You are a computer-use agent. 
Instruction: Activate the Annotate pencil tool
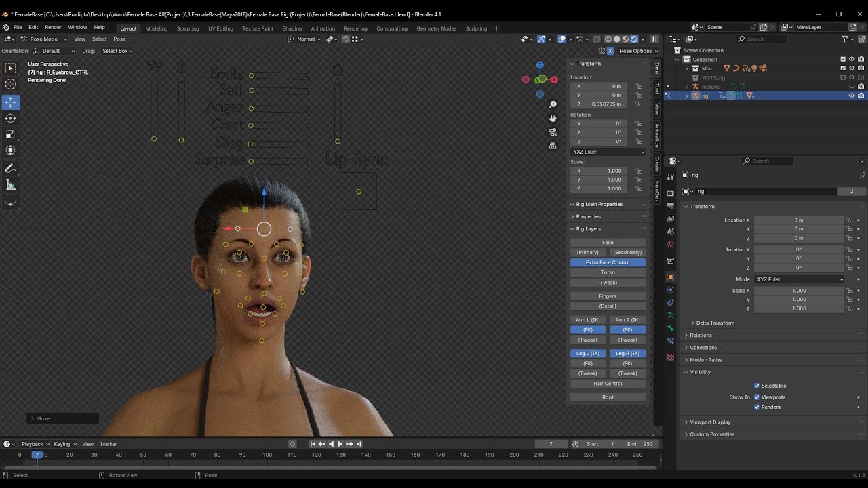pyautogui.click(x=11, y=168)
